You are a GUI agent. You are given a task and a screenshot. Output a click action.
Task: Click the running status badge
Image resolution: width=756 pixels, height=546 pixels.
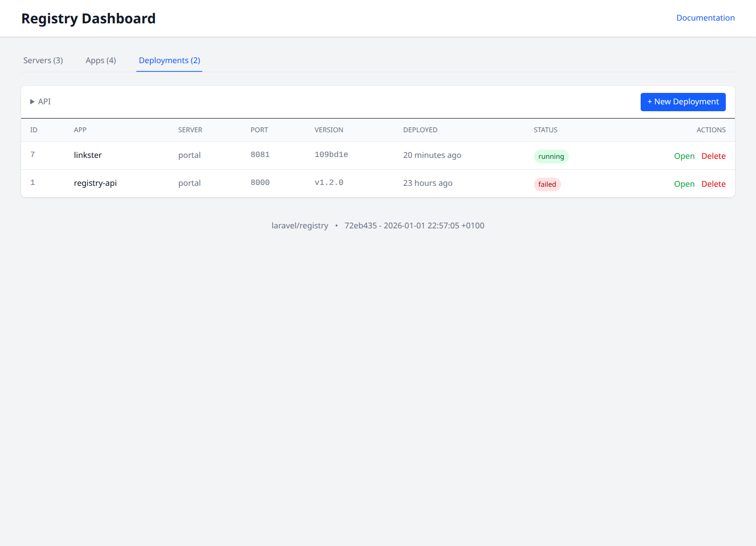point(551,157)
